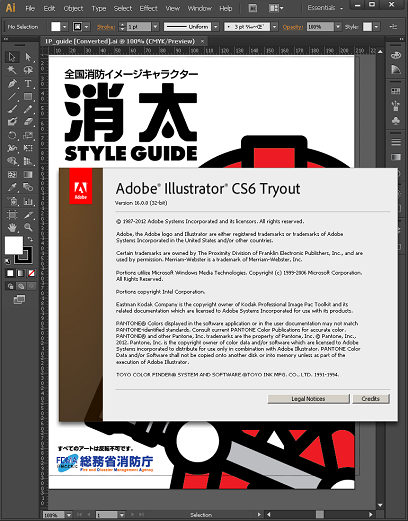Image resolution: width=408 pixels, height=521 pixels.
Task: Enable Draw Behind mode
Action: pyautogui.click(x=21, y=286)
